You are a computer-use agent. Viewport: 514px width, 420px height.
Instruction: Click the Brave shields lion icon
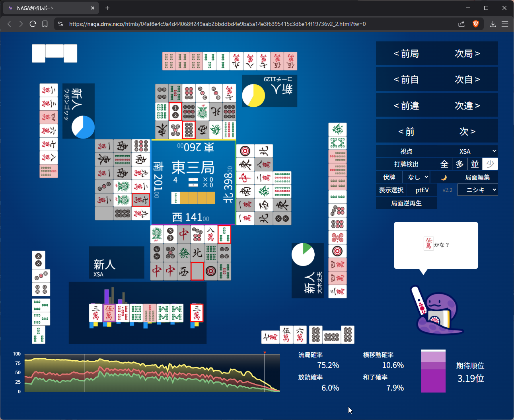pos(475,24)
